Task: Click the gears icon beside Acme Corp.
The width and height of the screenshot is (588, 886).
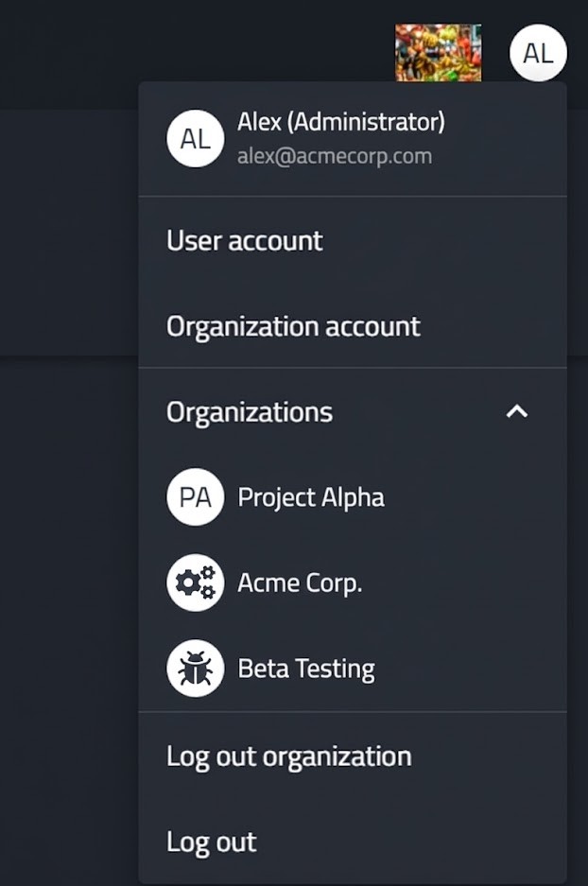Action: pos(196,582)
